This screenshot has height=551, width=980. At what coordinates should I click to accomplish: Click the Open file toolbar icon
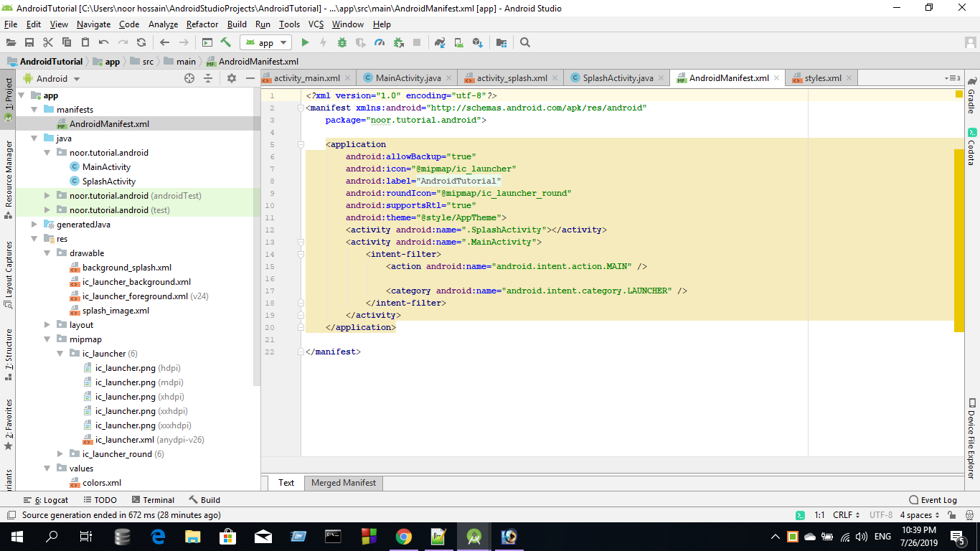(11, 42)
